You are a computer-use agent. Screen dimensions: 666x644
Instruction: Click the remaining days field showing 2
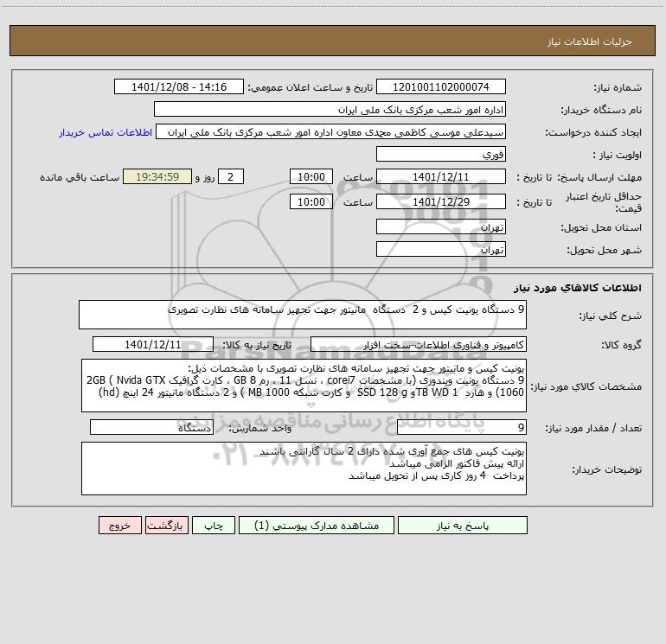click(x=231, y=176)
